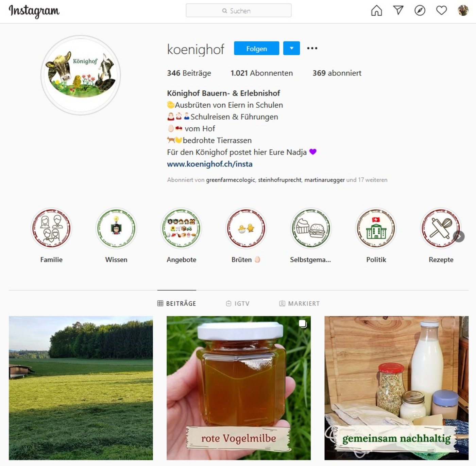Show more highlights with the right arrow

(459, 236)
